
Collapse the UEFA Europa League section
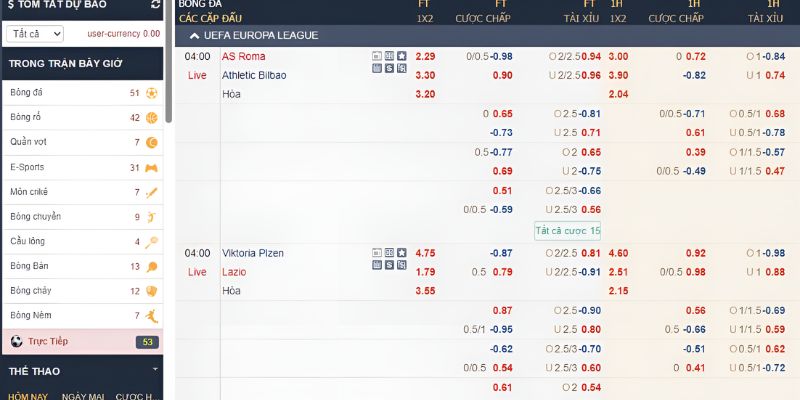click(x=194, y=36)
